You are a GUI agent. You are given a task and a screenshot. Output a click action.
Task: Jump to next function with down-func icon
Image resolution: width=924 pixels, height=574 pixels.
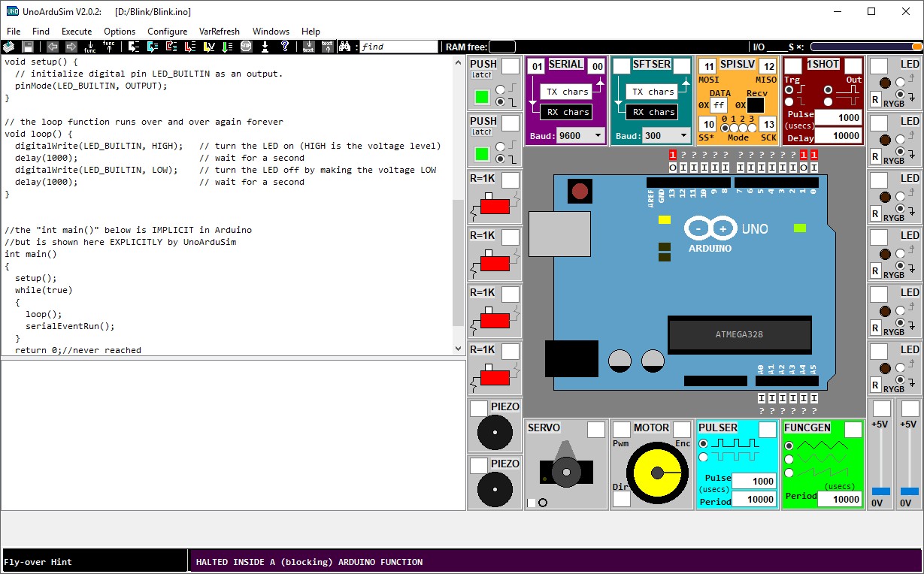pyautogui.click(x=90, y=47)
